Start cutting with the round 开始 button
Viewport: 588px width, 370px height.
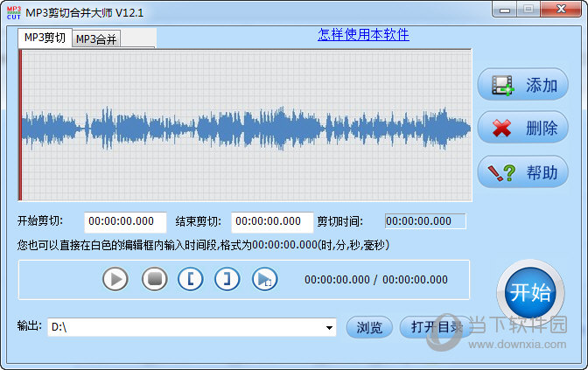click(x=530, y=293)
